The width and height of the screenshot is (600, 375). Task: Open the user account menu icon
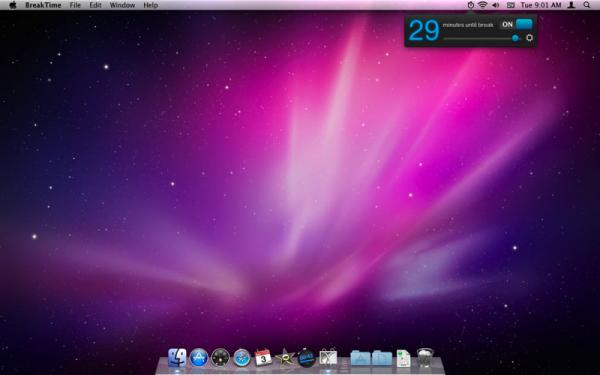pyautogui.click(x=571, y=5)
